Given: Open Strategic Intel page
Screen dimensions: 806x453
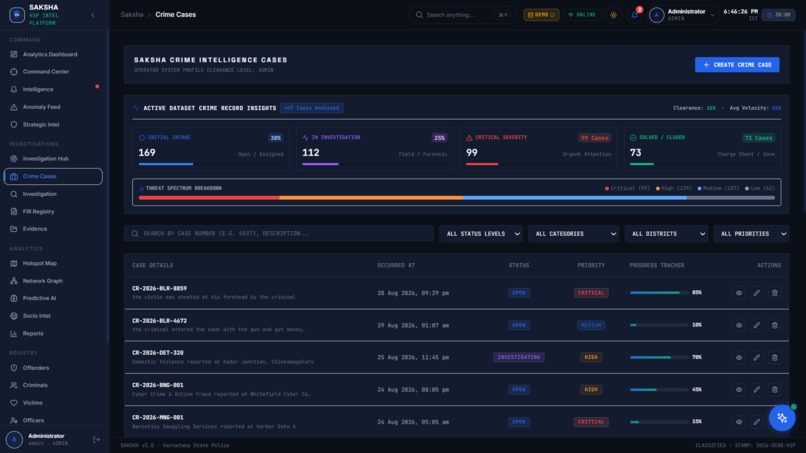Looking at the screenshot, I should coord(53,124).
